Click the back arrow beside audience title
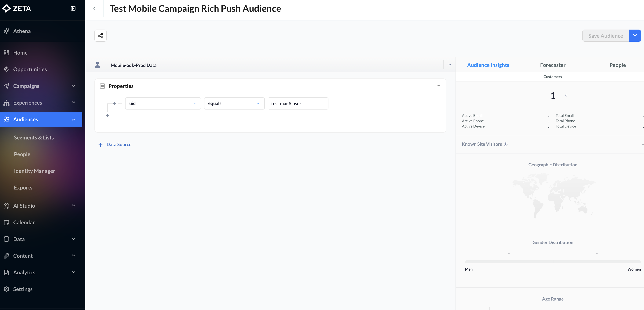 pos(94,9)
